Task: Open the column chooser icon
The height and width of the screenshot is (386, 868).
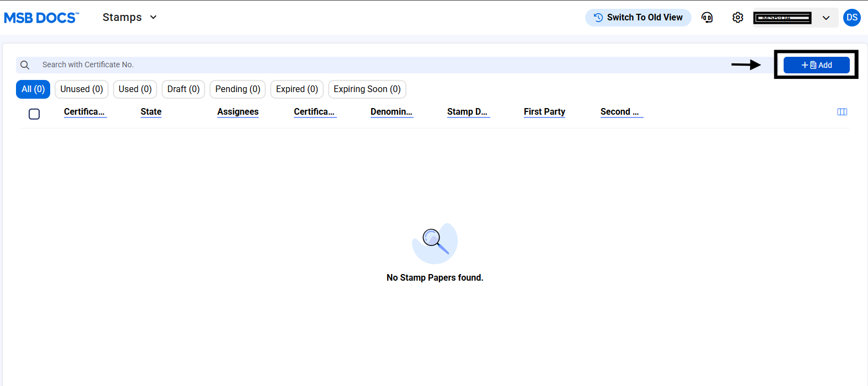Action: tap(842, 112)
